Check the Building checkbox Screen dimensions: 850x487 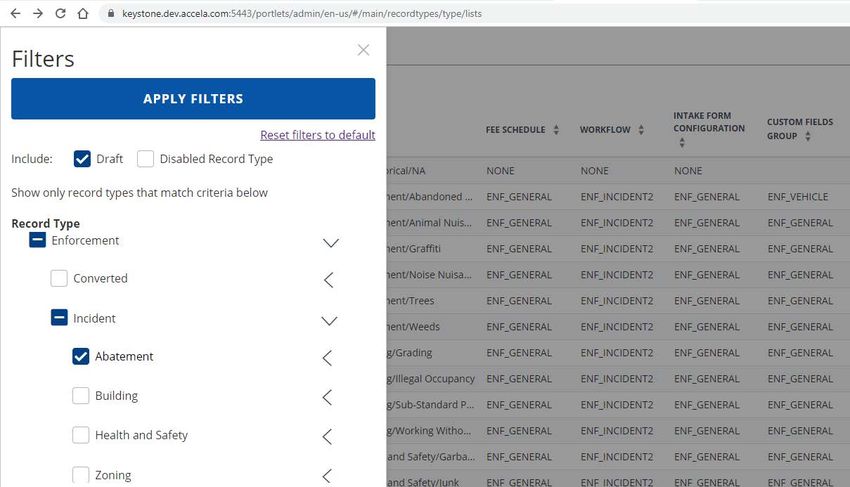(x=81, y=395)
